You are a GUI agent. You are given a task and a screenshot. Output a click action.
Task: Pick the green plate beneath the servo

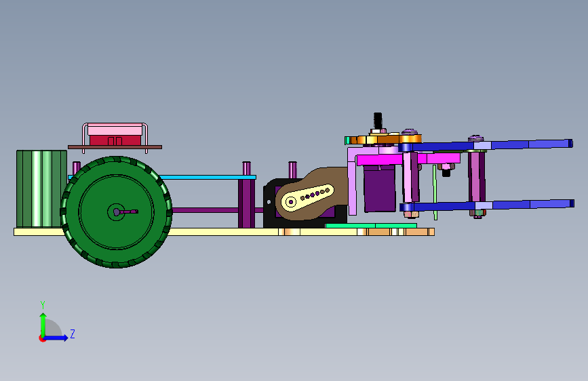point(371,226)
